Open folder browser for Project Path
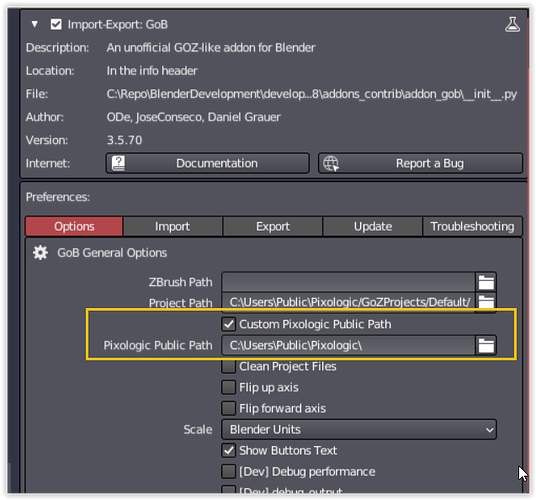536x500 pixels. pos(486,302)
